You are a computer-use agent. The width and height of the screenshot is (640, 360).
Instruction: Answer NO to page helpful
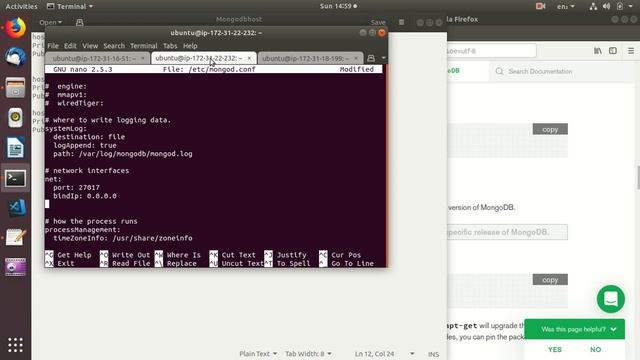[x=596, y=349]
